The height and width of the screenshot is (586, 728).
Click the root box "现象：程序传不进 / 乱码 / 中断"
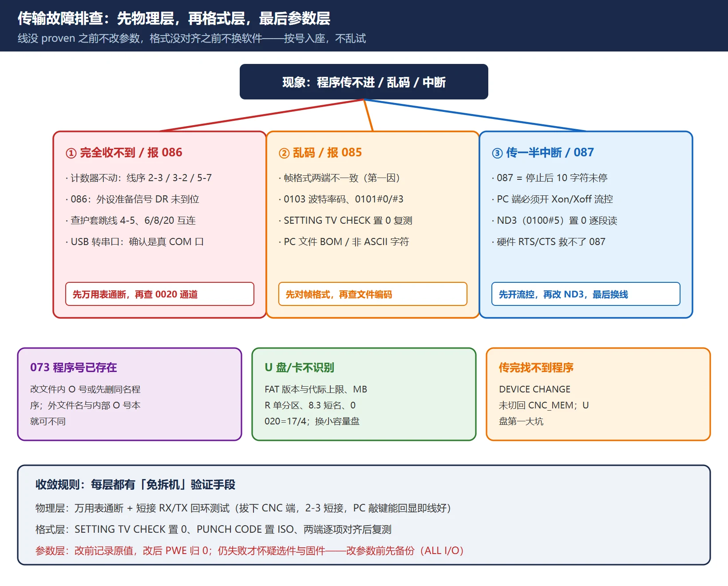point(364,82)
